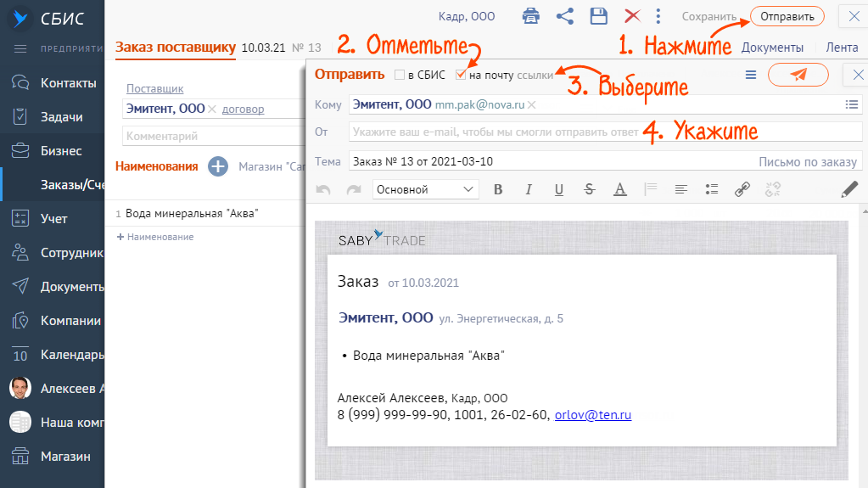This screenshot has width=868, height=488.
Task: Send the email with paper plane button
Action: [798, 75]
